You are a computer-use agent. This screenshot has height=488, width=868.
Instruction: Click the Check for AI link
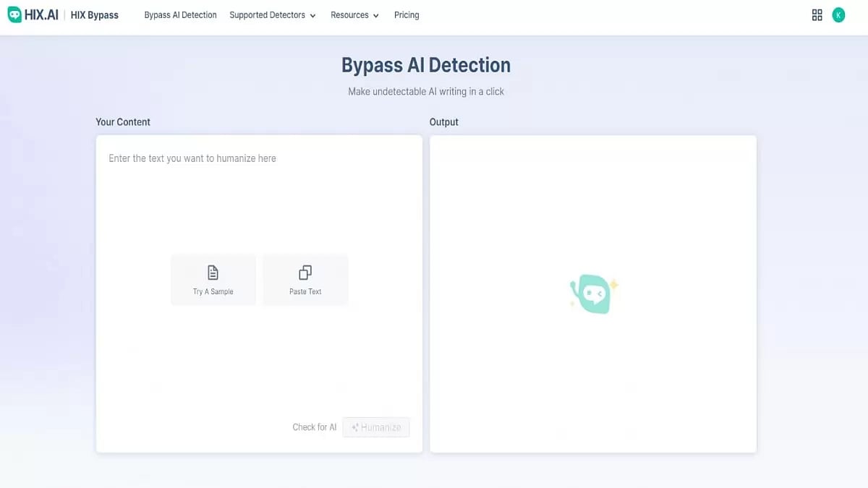coord(314,427)
